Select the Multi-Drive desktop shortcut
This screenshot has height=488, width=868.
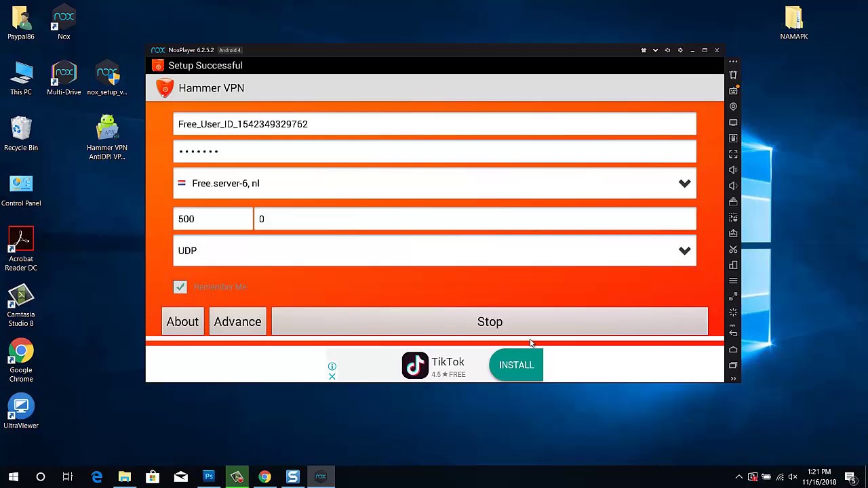tap(64, 78)
